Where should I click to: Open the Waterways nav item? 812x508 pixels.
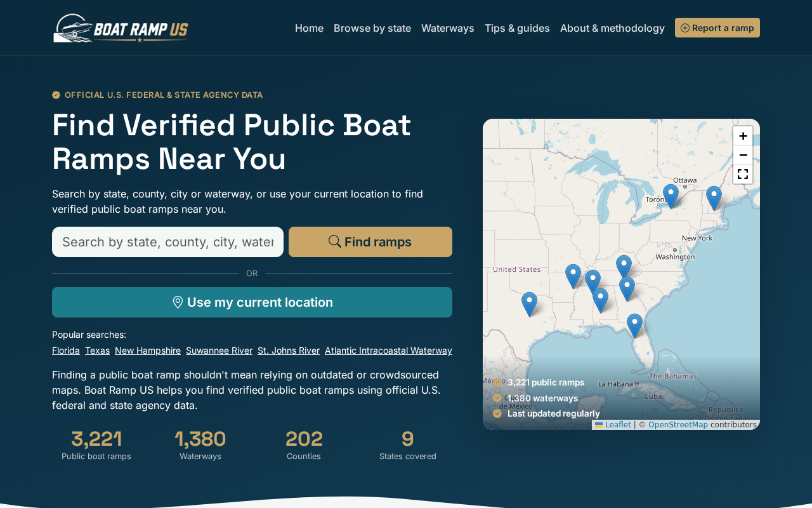coord(448,28)
